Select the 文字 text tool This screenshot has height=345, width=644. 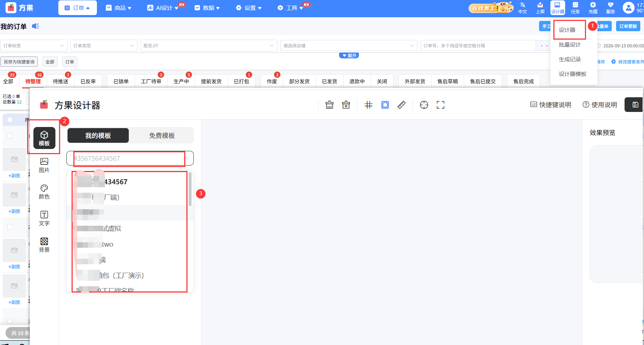44,218
